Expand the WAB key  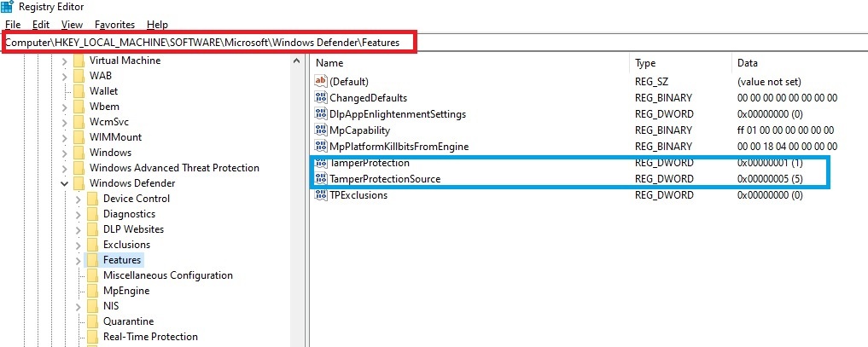(65, 76)
